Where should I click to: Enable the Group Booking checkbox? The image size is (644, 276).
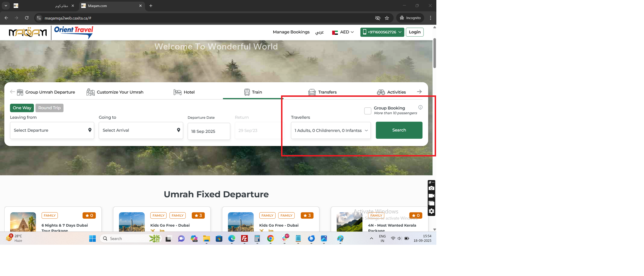point(368,111)
